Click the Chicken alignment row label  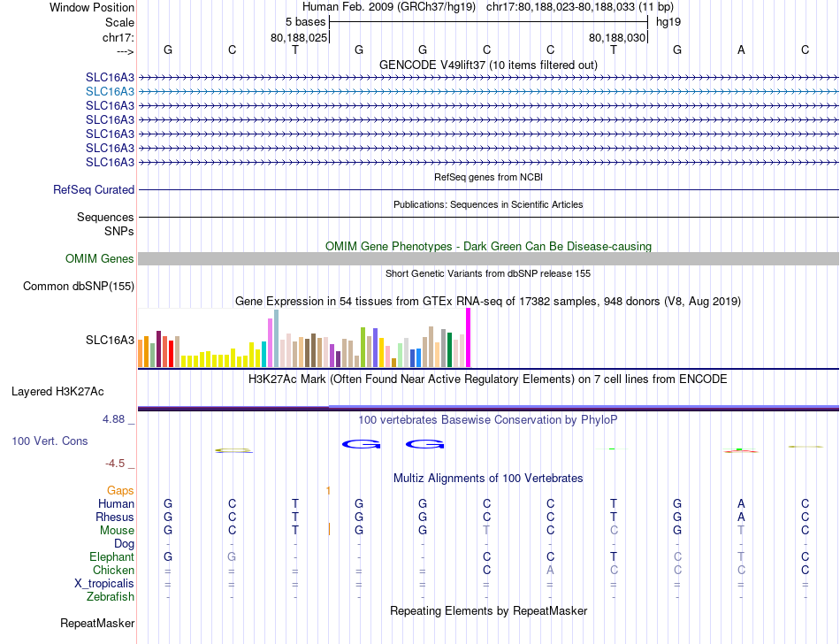coord(113,570)
